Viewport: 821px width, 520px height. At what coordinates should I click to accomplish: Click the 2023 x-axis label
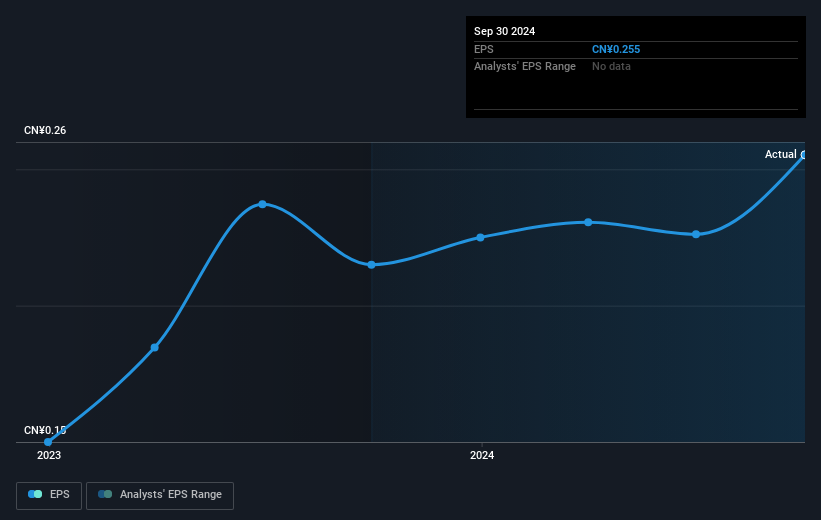pyautogui.click(x=49, y=455)
